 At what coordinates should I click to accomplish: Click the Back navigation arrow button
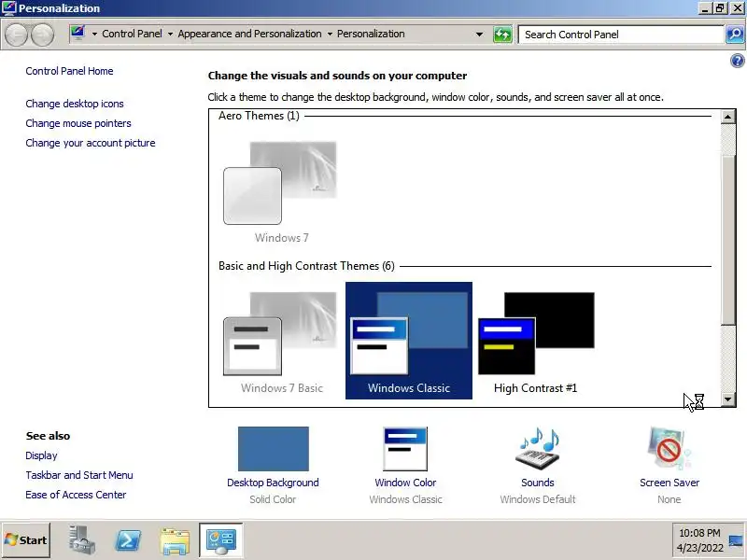pyautogui.click(x=16, y=35)
